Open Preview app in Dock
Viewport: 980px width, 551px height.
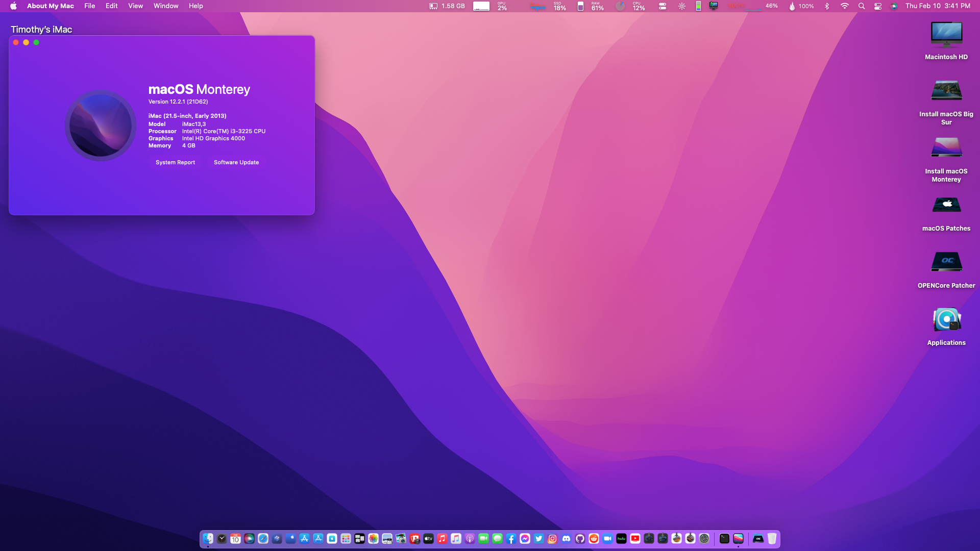pyautogui.click(x=387, y=538)
